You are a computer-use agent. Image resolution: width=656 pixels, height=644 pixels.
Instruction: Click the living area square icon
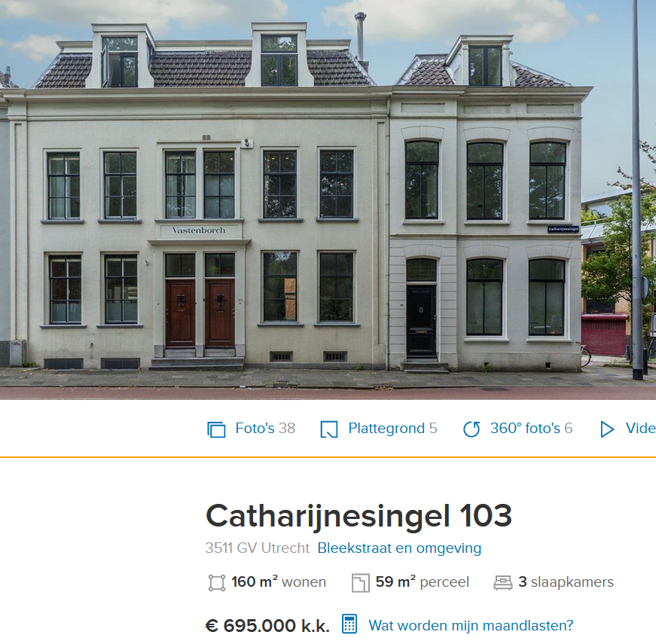pos(217,583)
